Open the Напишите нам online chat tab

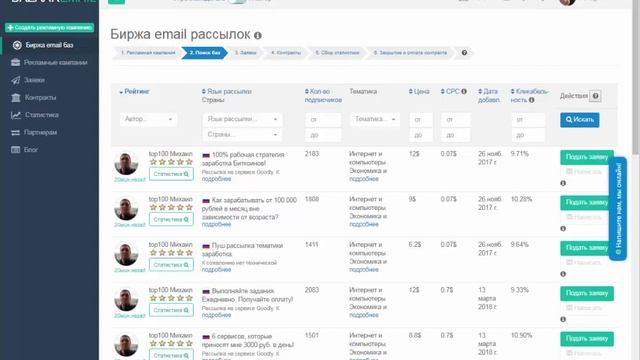[618, 209]
